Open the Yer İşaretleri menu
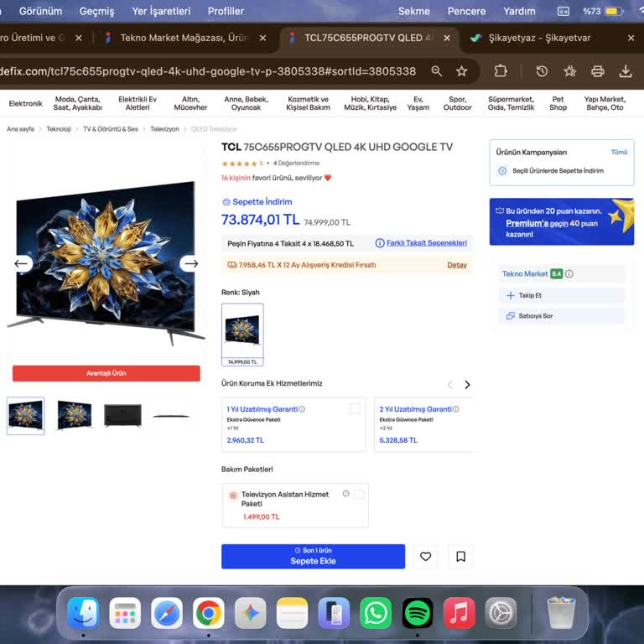Viewport: 644px width, 644px height. pos(161,11)
